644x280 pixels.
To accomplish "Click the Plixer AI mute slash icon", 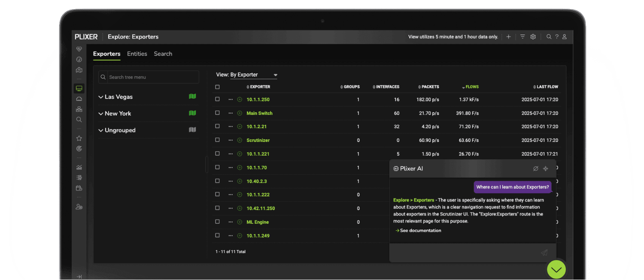I will pyautogui.click(x=536, y=169).
